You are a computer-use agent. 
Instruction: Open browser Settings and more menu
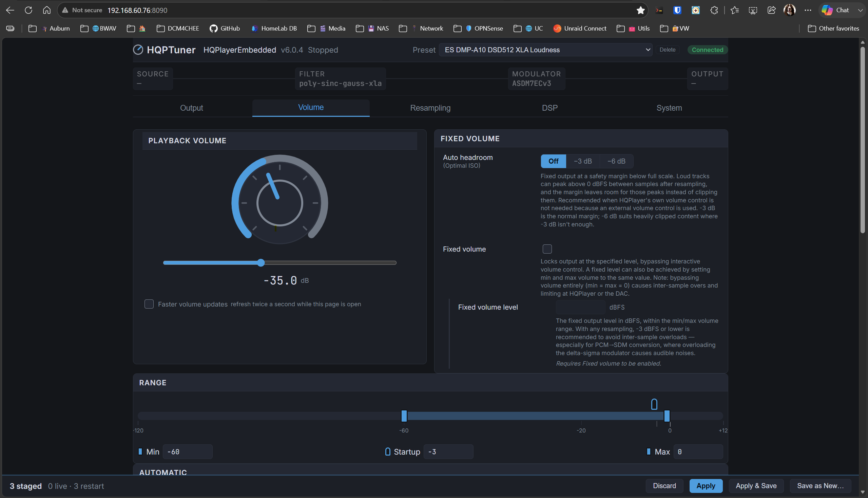[808, 10]
